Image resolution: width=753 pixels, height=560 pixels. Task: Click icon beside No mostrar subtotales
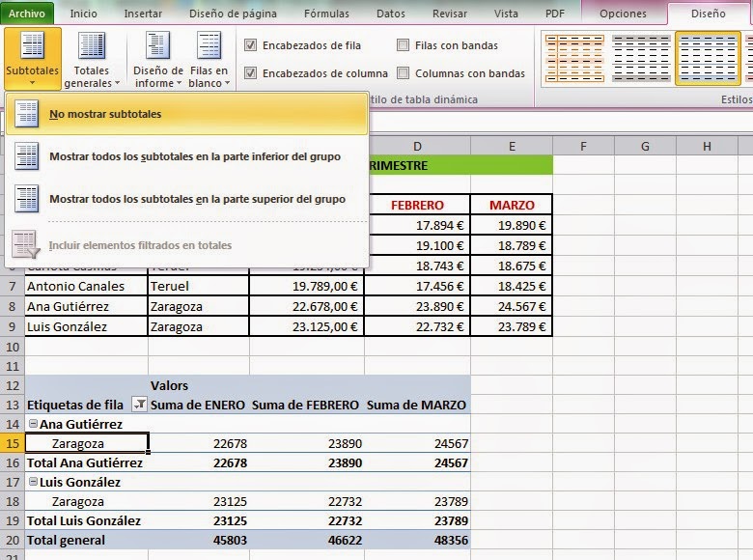click(x=26, y=114)
